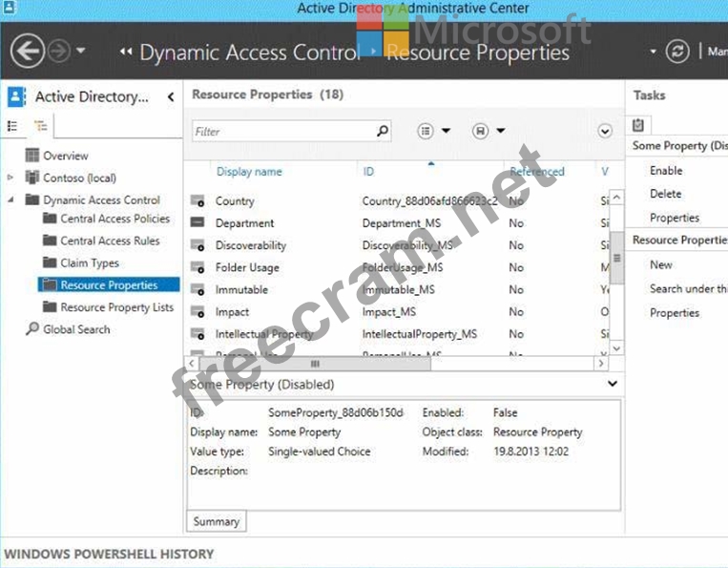728x568 pixels.
Task: Click the Immutable row icon
Action: coord(198,290)
